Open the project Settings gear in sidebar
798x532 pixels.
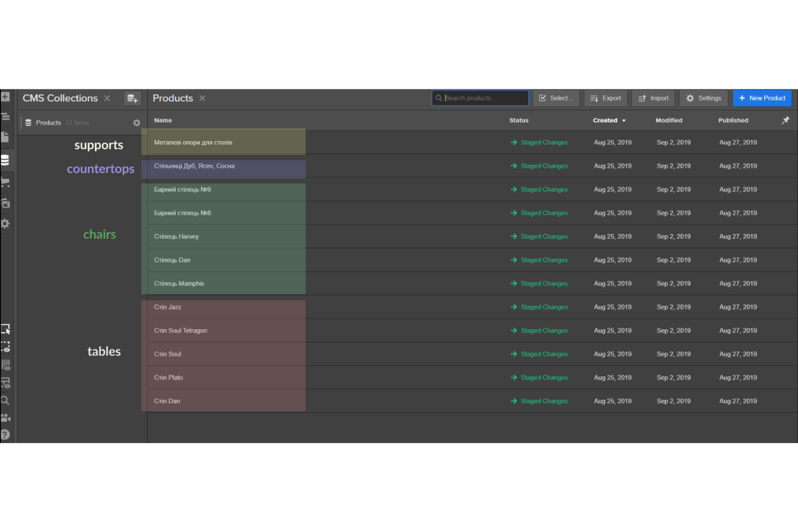5,223
